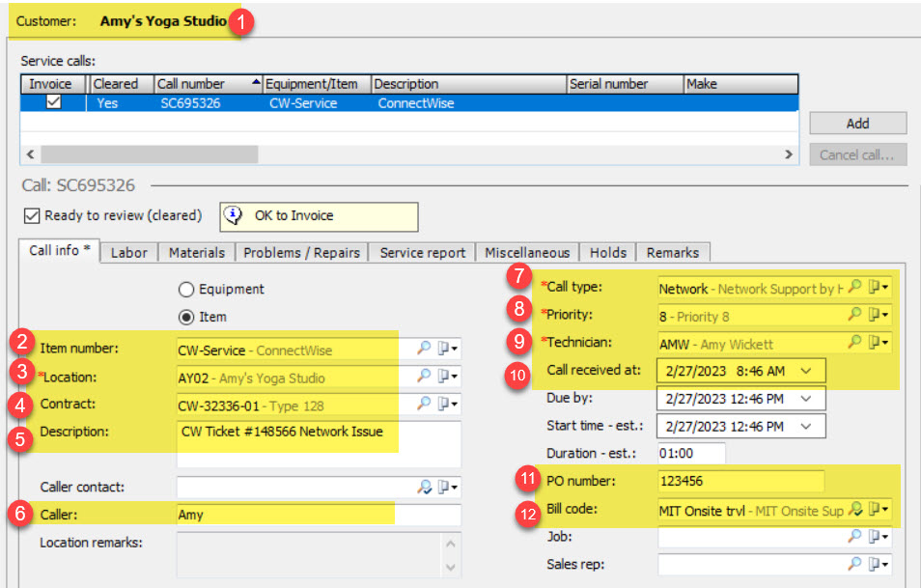Search Caller contact with magnifier icon
This screenshot has width=921, height=588.
(x=424, y=487)
